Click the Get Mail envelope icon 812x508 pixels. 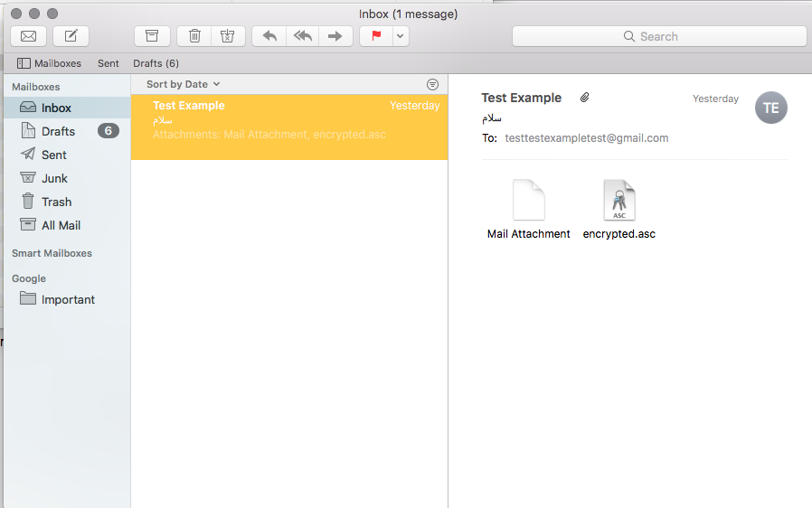click(x=28, y=36)
